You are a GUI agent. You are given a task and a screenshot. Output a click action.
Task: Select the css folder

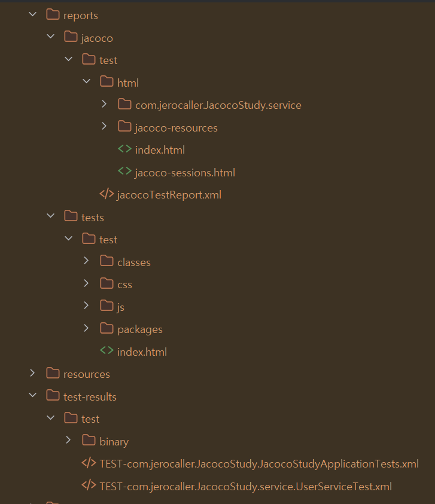tap(124, 285)
